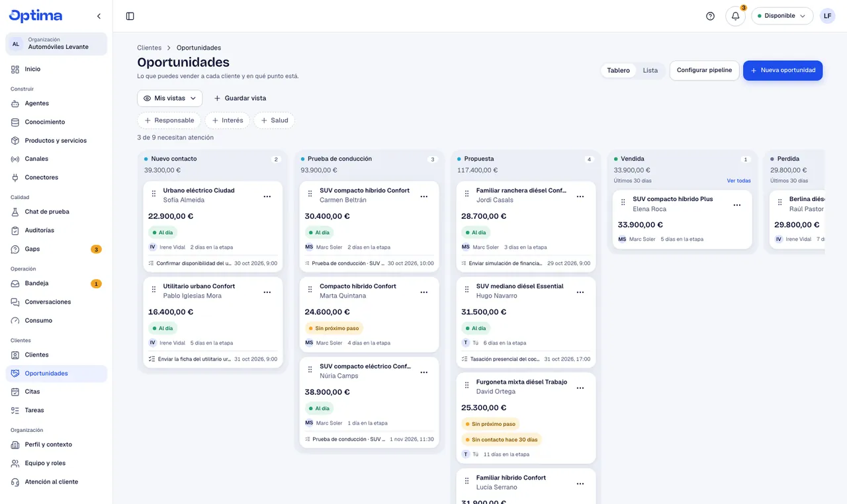Viewport: 847px width, 504px height.
Task: Open Auditorías in the sidebar
Action: [x=56, y=230]
